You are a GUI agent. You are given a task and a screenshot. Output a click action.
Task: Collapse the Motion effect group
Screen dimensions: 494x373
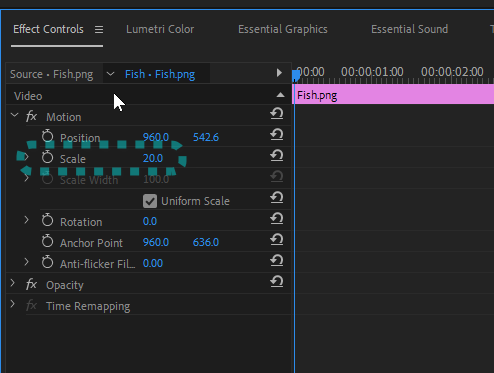coord(14,115)
